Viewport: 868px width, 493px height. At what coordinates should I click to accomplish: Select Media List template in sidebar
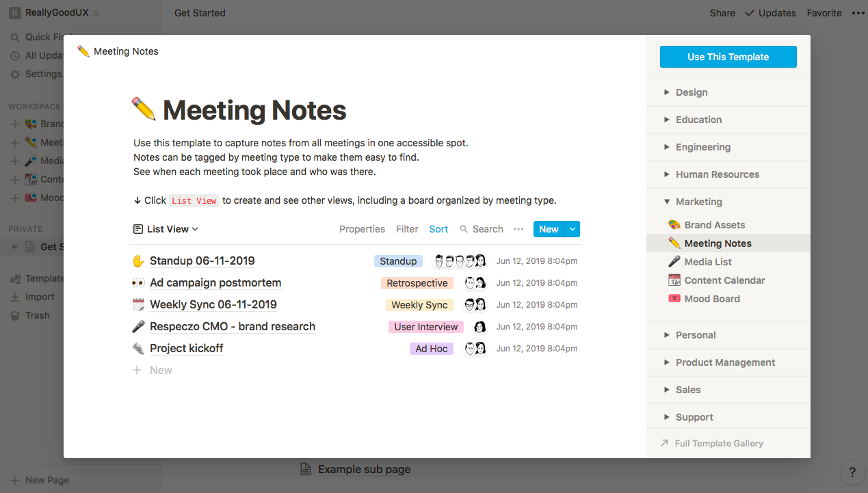point(708,262)
